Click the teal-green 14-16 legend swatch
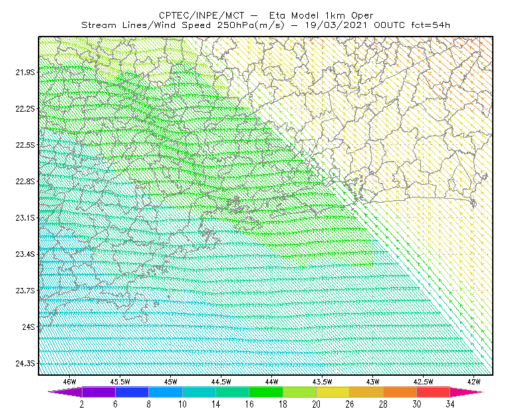Viewport: 532px width, 411px height. [232, 392]
